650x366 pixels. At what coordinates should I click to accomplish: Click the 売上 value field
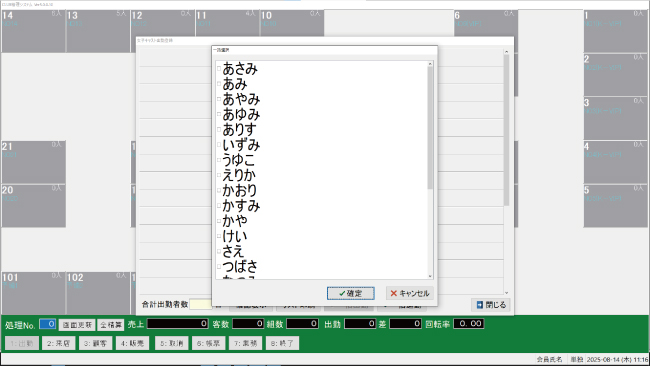pos(178,324)
